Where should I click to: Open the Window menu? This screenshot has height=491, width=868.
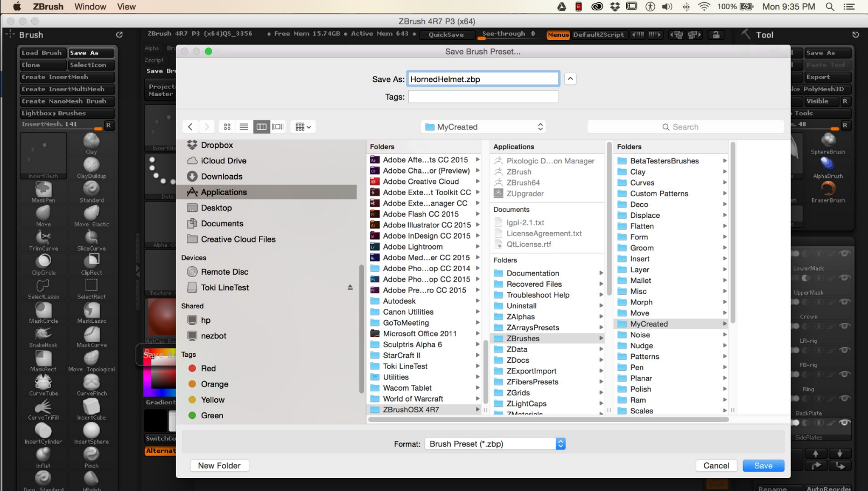coord(90,6)
